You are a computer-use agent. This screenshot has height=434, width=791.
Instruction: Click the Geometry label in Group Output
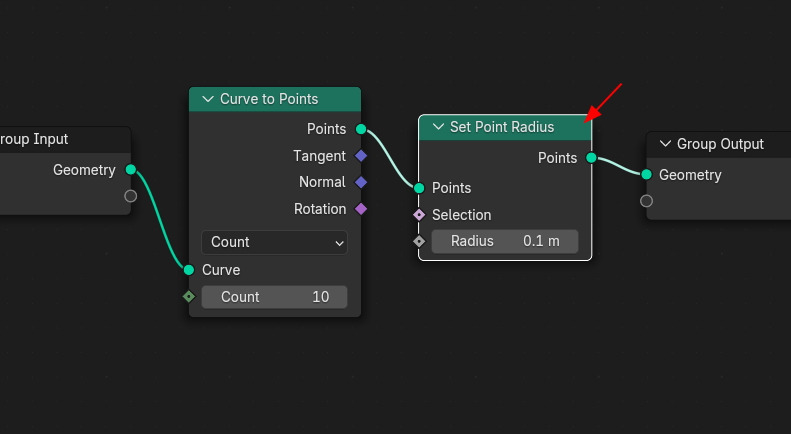click(690, 176)
